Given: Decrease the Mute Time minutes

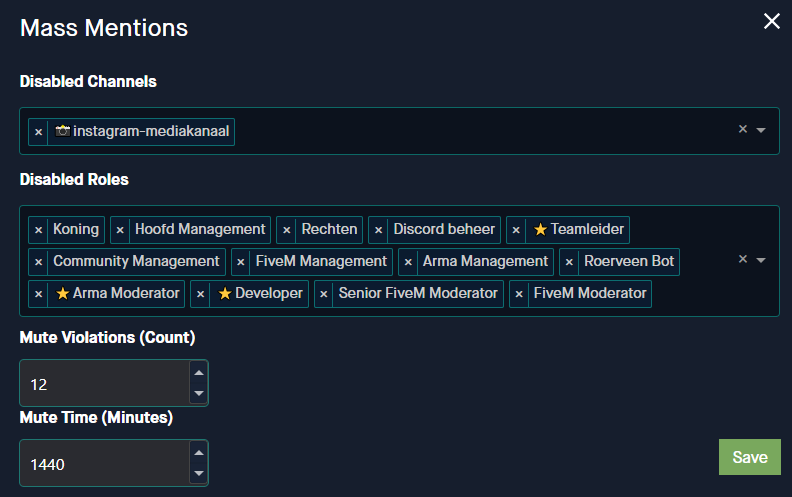Looking at the screenshot, I should pos(198,473).
